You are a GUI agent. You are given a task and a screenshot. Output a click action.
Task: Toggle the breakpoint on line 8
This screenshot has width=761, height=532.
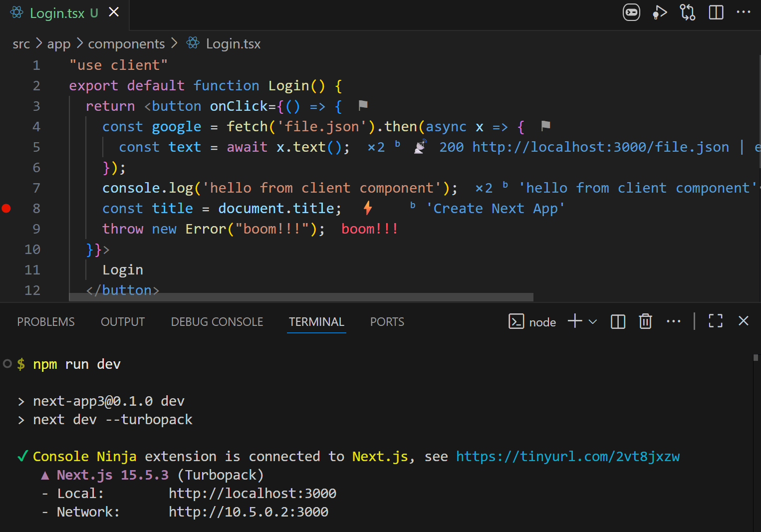6,208
